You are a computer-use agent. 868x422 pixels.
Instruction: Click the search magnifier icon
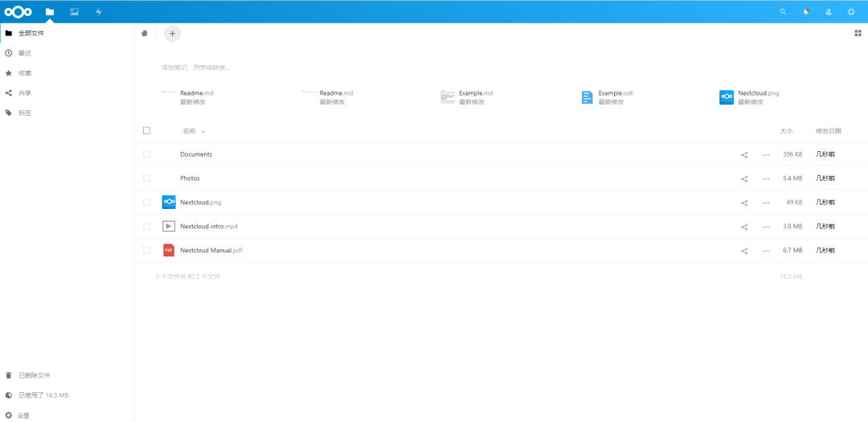tap(784, 12)
